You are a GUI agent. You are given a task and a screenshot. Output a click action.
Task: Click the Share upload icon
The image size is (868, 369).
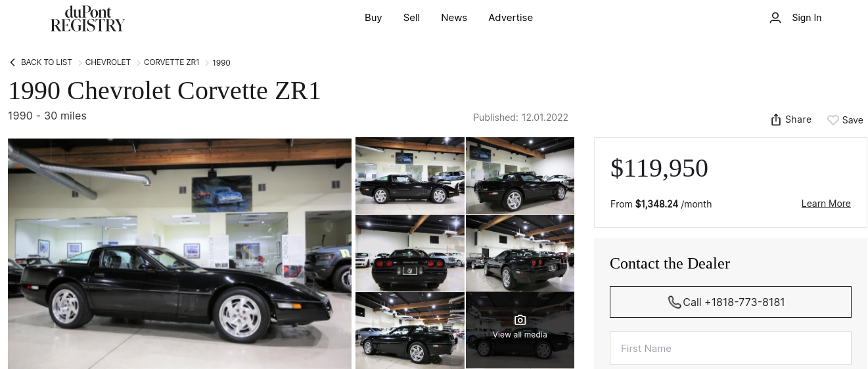click(776, 119)
